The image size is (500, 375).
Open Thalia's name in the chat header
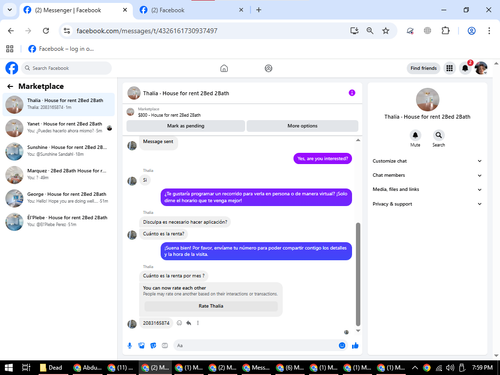point(186,93)
